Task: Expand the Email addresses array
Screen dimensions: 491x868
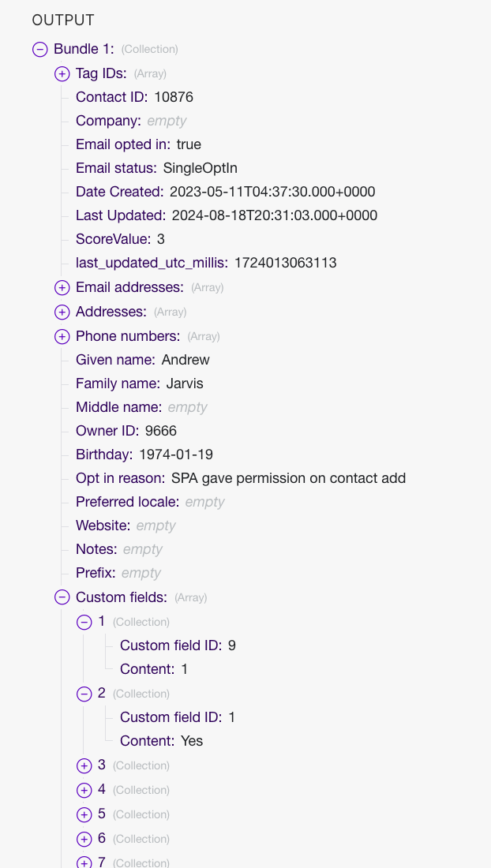Action: [x=62, y=287]
